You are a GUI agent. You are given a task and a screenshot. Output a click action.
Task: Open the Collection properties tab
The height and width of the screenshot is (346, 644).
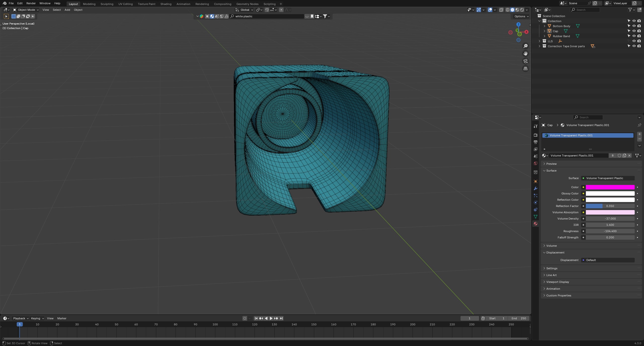click(535, 172)
